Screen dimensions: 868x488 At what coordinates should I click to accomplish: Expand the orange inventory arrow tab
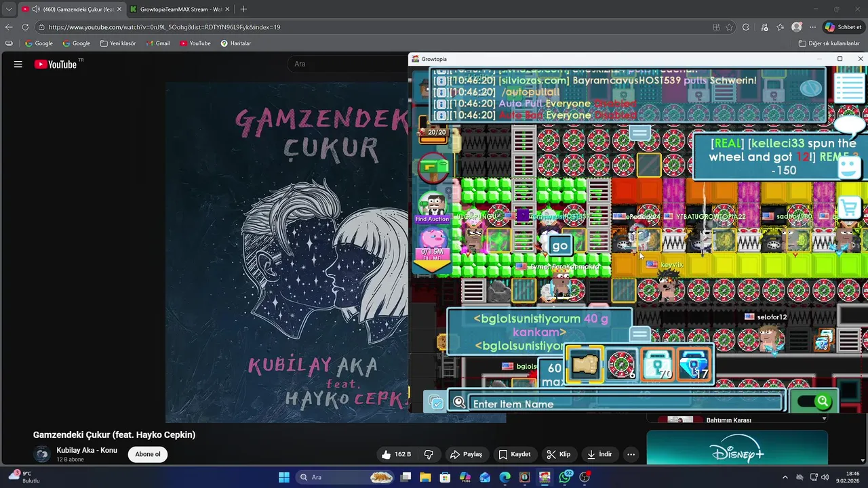[x=433, y=267]
